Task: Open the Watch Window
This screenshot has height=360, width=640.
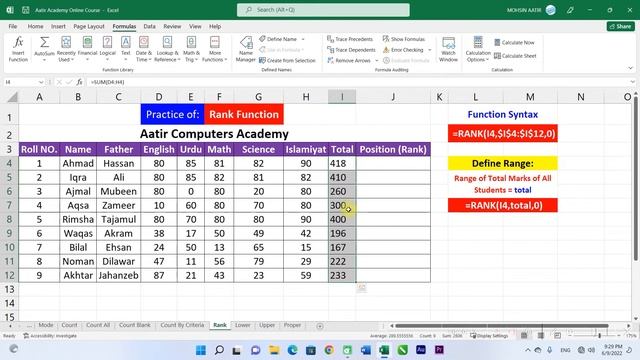Action: (448, 49)
